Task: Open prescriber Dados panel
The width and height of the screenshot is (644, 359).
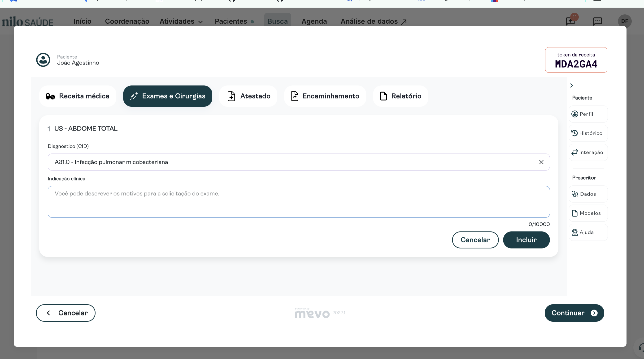Action: coord(588,194)
